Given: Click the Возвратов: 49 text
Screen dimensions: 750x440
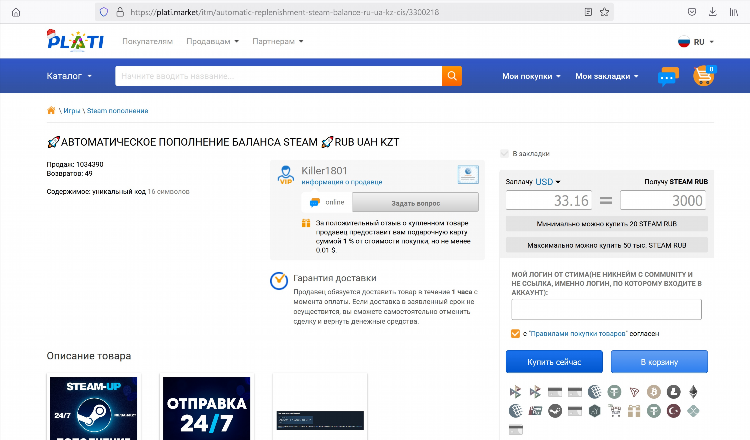Looking at the screenshot, I should click(69, 174).
